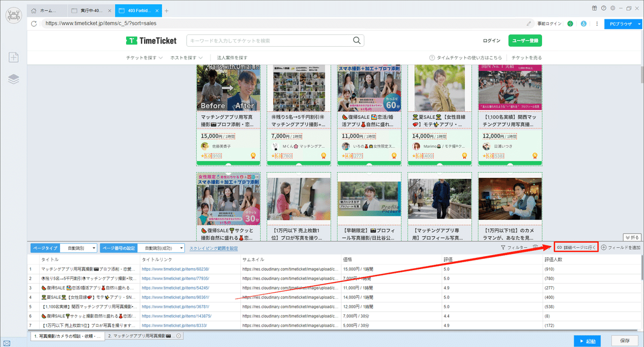Click フィールドを追加 button
The width and height of the screenshot is (644, 347).
[621, 248]
